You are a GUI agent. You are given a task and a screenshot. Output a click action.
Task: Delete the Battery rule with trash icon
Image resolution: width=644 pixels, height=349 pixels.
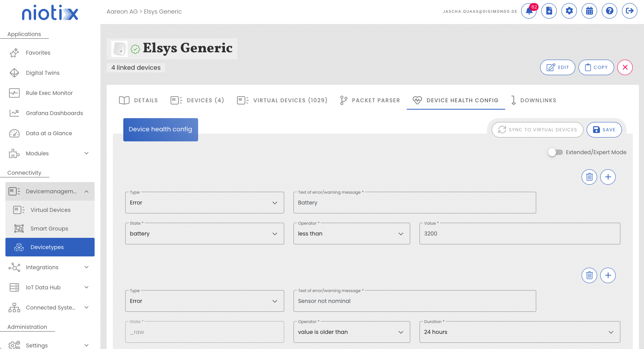[589, 177]
